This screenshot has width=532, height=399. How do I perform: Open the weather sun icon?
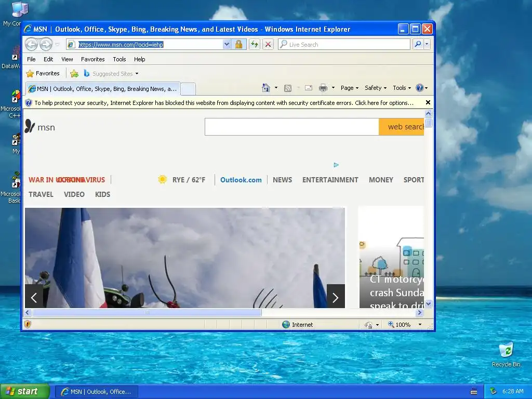tap(163, 179)
